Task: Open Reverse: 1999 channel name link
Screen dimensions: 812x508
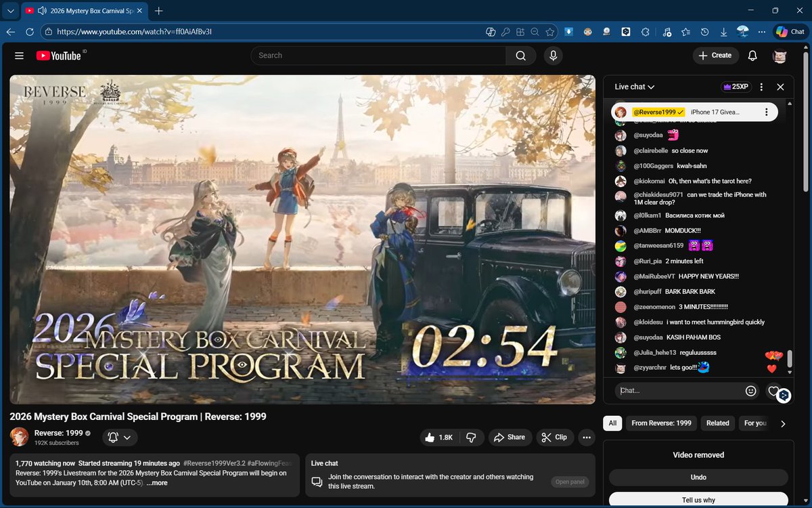Action: (x=59, y=433)
